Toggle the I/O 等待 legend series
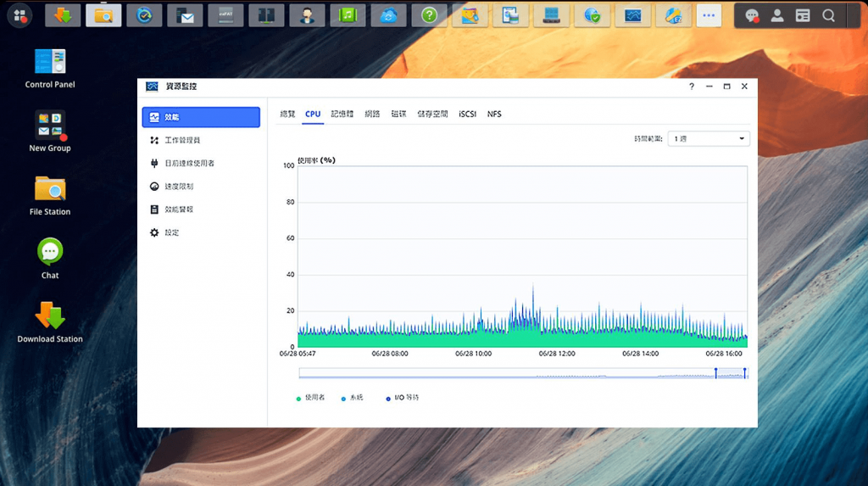The height and width of the screenshot is (486, 868). (403, 397)
